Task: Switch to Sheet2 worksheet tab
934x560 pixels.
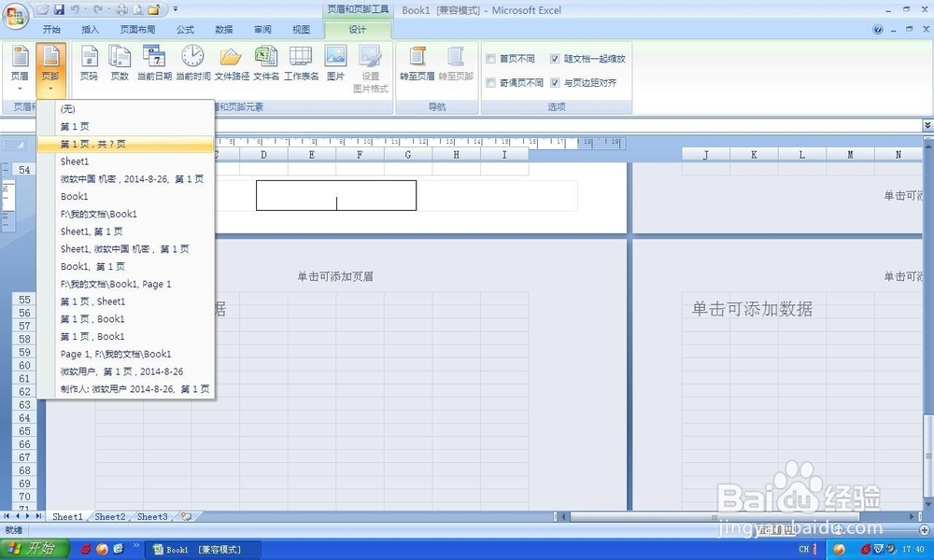Action: (110, 516)
